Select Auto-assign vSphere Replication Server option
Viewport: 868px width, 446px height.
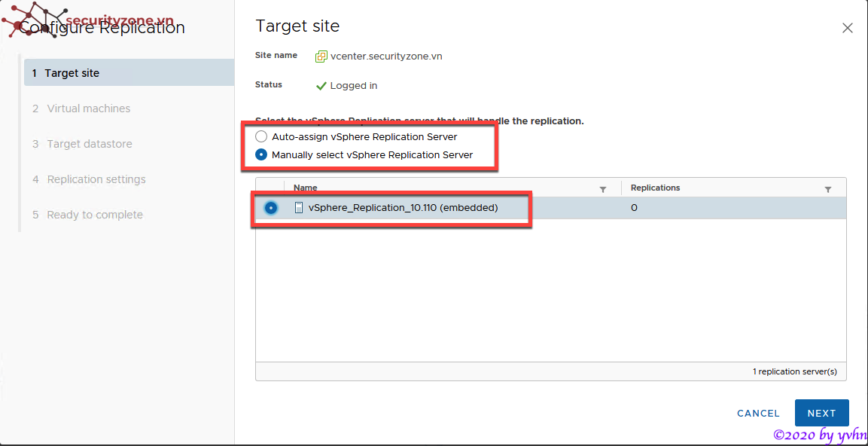click(x=260, y=136)
